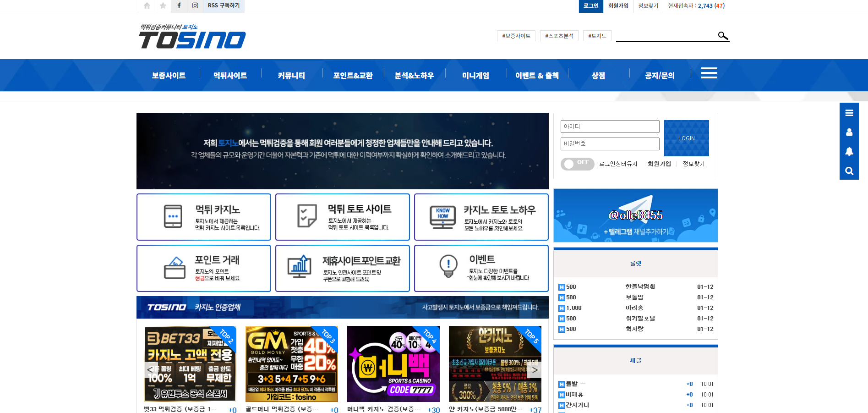Show next casino banner with right arrow
The image size is (868, 413).
535,369
